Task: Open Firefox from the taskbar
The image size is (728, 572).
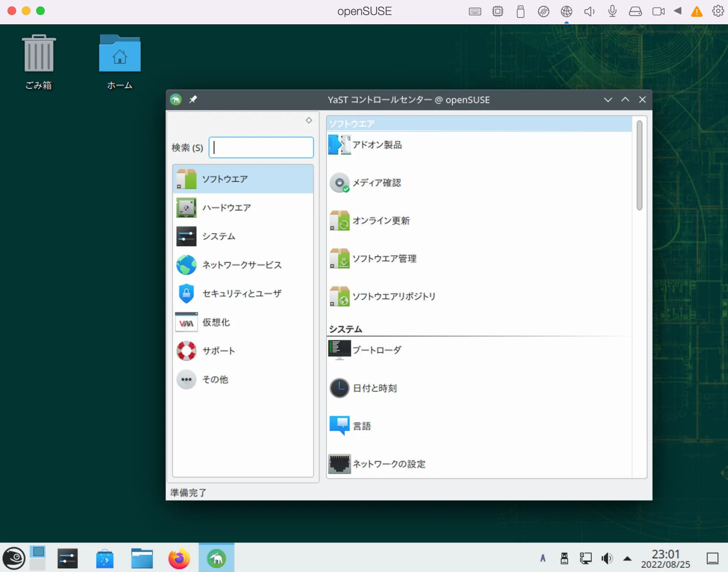Action: point(179,558)
